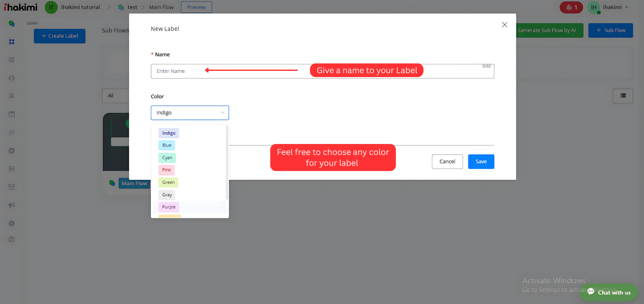Click the headset support icon in sidebar
The width and height of the screenshot is (644, 304).
pos(12,78)
